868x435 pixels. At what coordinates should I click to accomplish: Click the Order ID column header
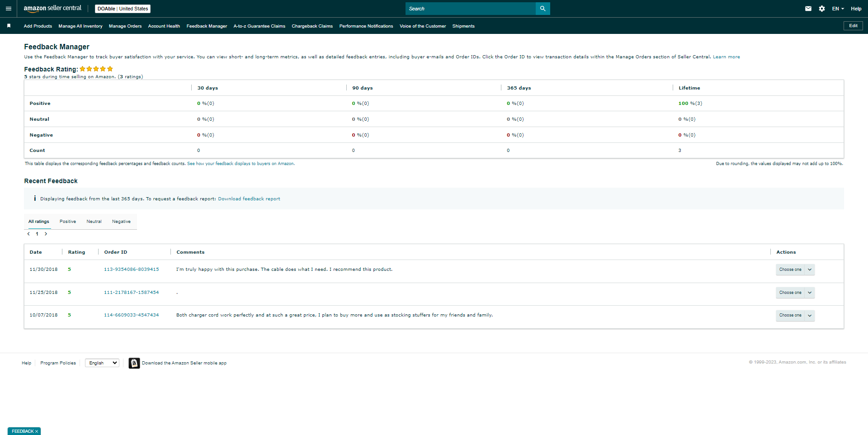click(116, 252)
